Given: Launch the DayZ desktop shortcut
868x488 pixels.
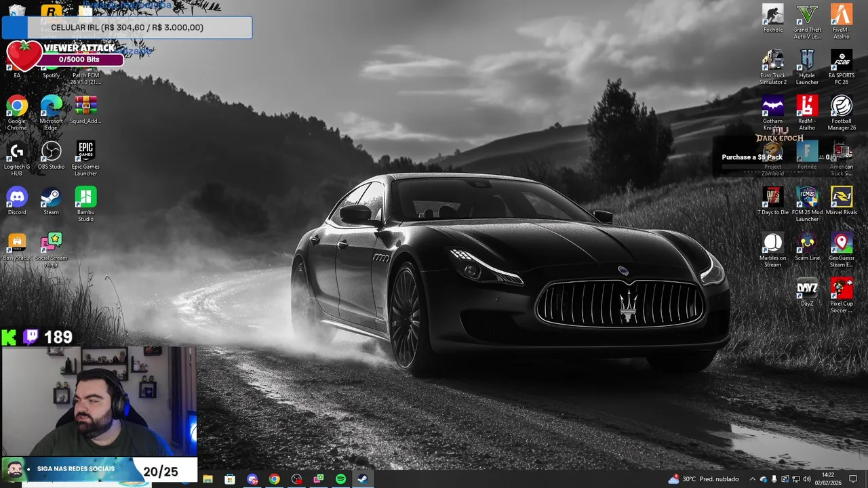Looking at the screenshot, I should tap(807, 292).
